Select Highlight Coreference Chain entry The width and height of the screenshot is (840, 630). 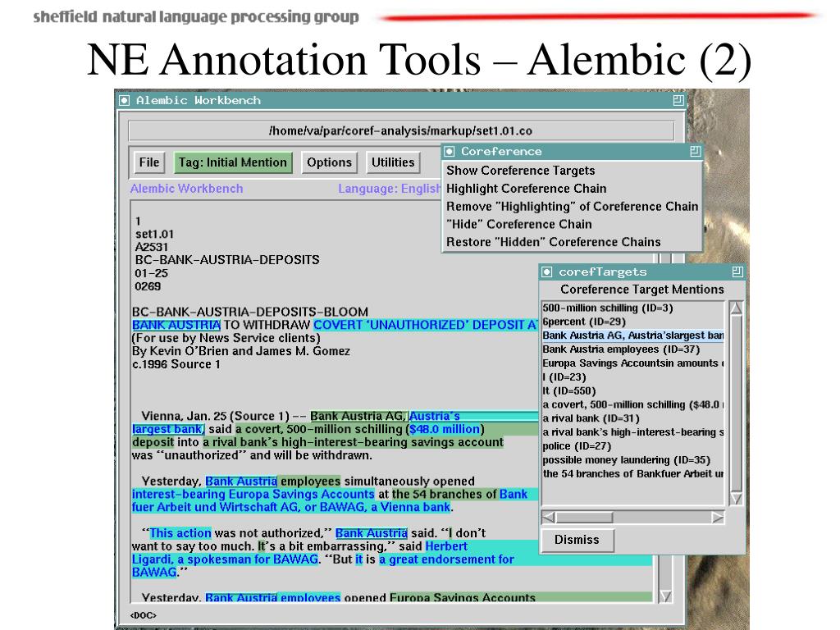coord(526,189)
